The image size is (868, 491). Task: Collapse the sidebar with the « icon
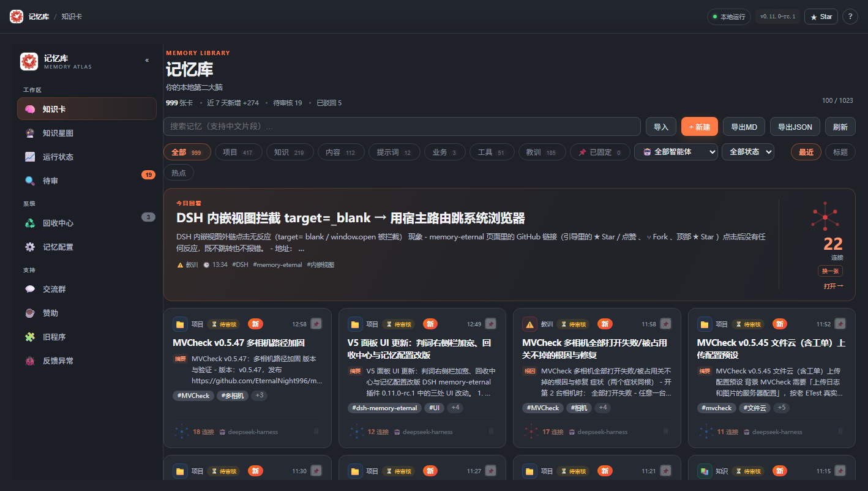point(147,60)
